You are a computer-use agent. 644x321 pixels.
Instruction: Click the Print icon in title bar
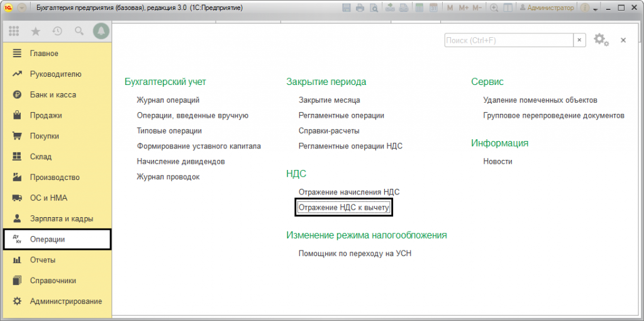pyautogui.click(x=360, y=8)
